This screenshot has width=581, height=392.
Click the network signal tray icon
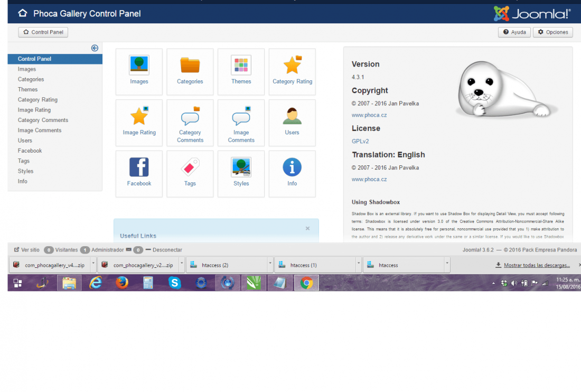[545, 284]
